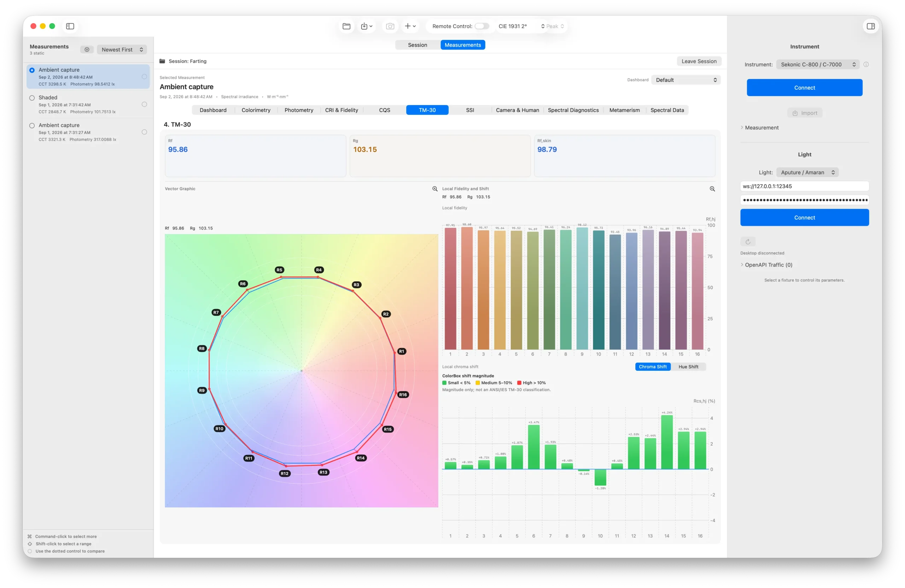Open the Dashboard tab
The image size is (905, 588).
pyautogui.click(x=213, y=110)
